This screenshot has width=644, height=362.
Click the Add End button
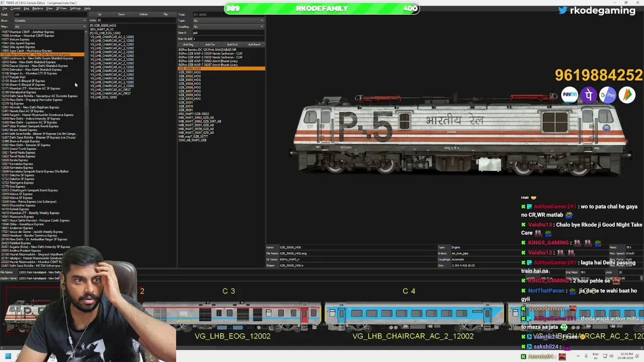pos(232,44)
